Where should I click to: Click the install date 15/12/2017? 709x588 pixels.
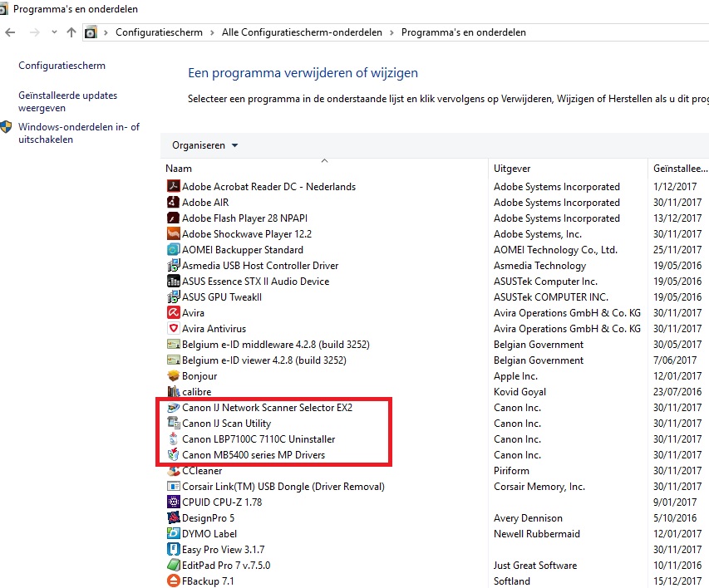677,581
